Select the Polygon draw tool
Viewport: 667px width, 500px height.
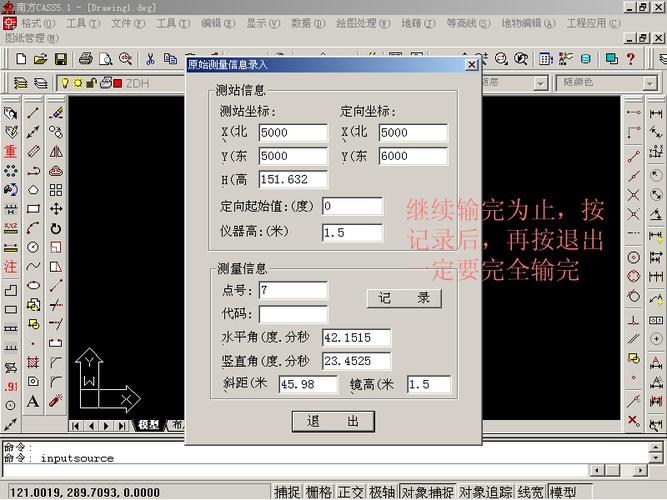[33, 190]
